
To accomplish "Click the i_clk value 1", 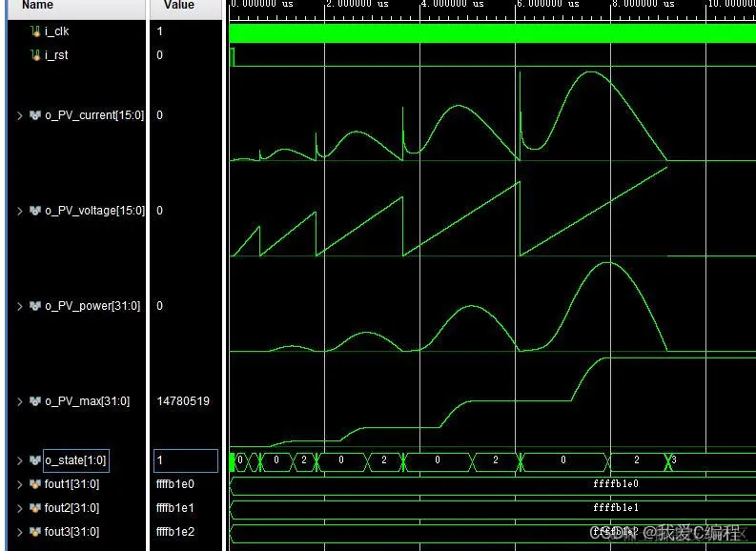I will (159, 31).
